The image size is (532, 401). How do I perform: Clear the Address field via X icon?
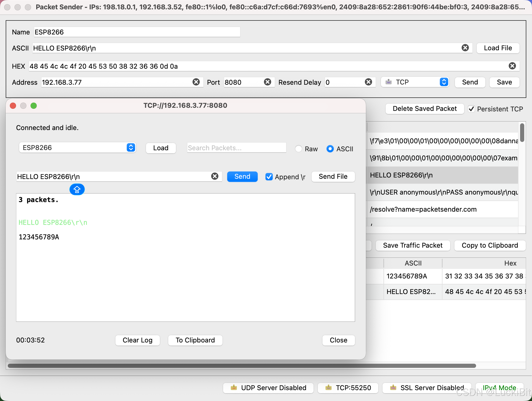(196, 82)
